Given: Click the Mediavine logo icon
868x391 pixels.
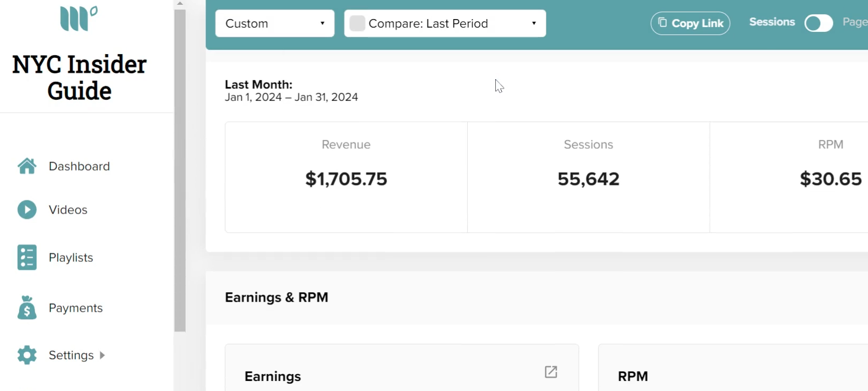Looking at the screenshot, I should pyautogui.click(x=79, y=19).
